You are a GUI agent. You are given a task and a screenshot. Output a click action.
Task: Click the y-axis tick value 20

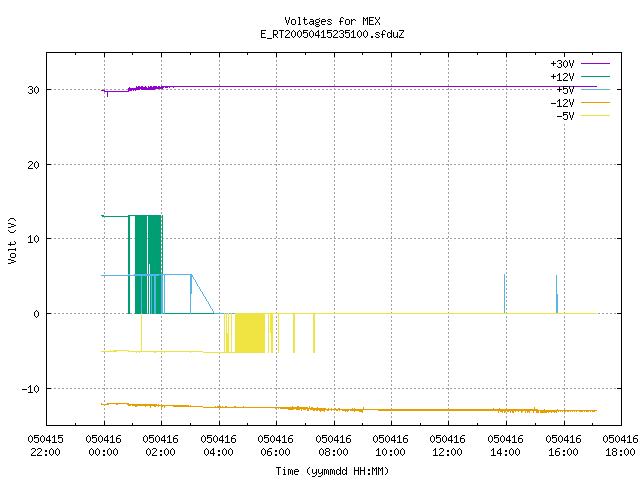[33, 165]
